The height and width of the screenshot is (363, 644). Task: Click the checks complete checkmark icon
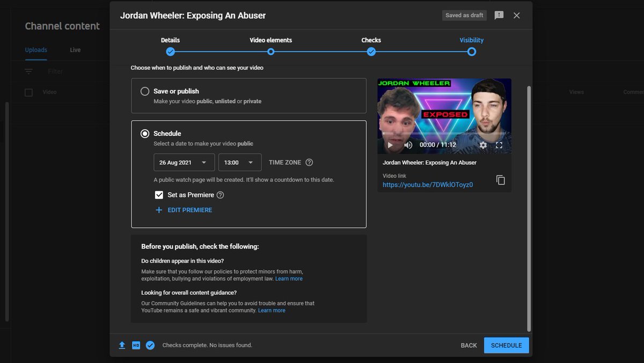point(150,345)
